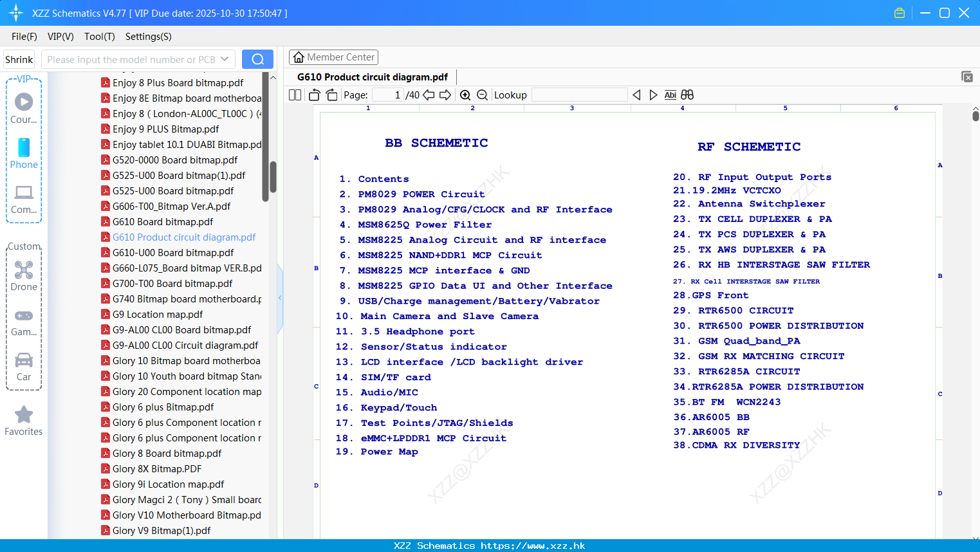This screenshot has height=552, width=980.
Task: Rotate page counterclockwise
Action: (314, 95)
